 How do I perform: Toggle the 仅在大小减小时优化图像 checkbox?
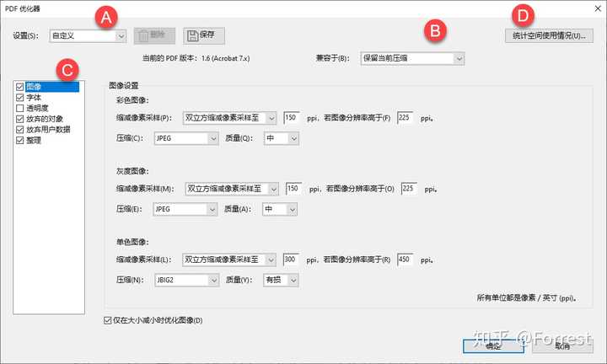tap(108, 320)
